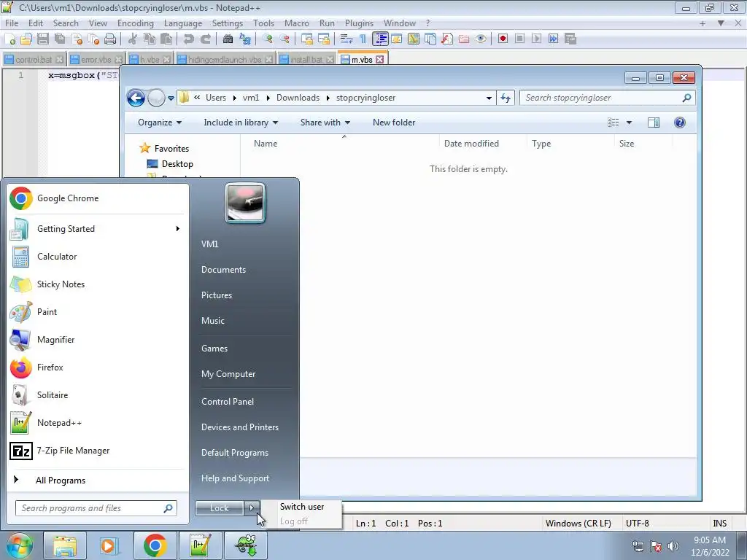The image size is (747, 560).
Task: Click the Save icon in Notepad++ toolbar
Action: coord(43,39)
